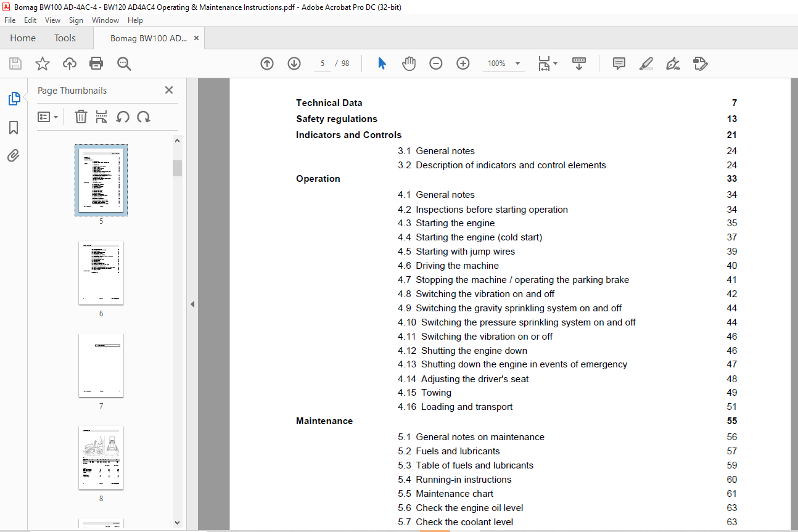Image resolution: width=798 pixels, height=532 pixels.
Task: Click thumbnails scrollbar up arrow
Action: click(x=178, y=141)
